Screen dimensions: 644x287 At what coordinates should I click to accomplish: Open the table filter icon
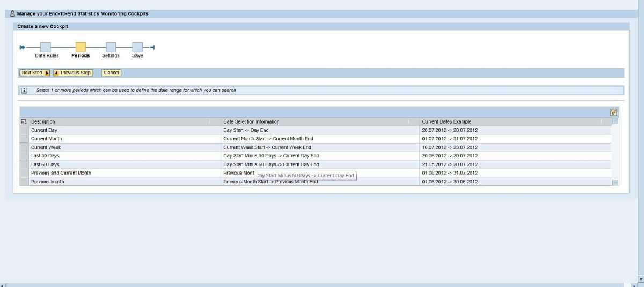tap(613, 112)
